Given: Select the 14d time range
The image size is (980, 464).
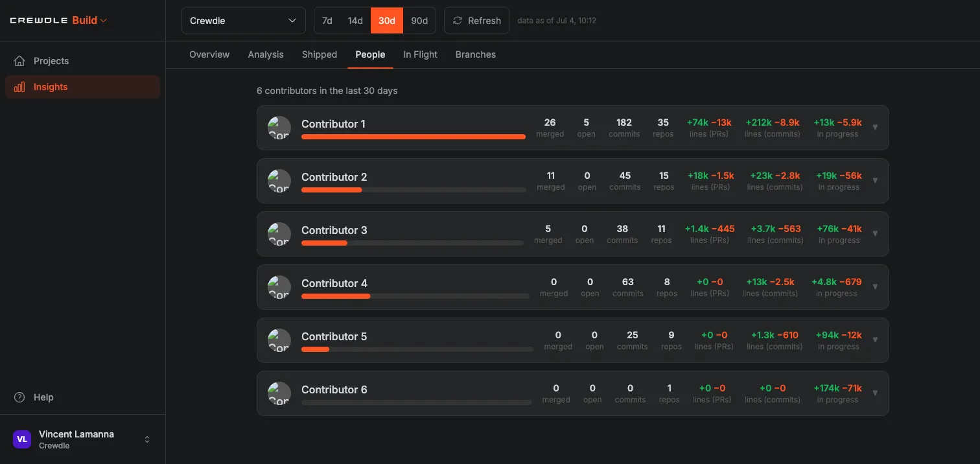Looking at the screenshot, I should [355, 20].
